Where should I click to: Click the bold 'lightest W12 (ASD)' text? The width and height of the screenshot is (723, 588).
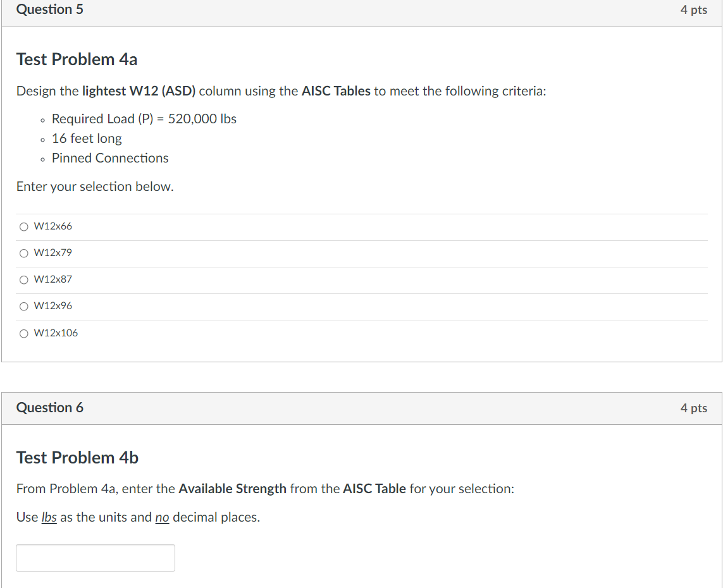139,91
